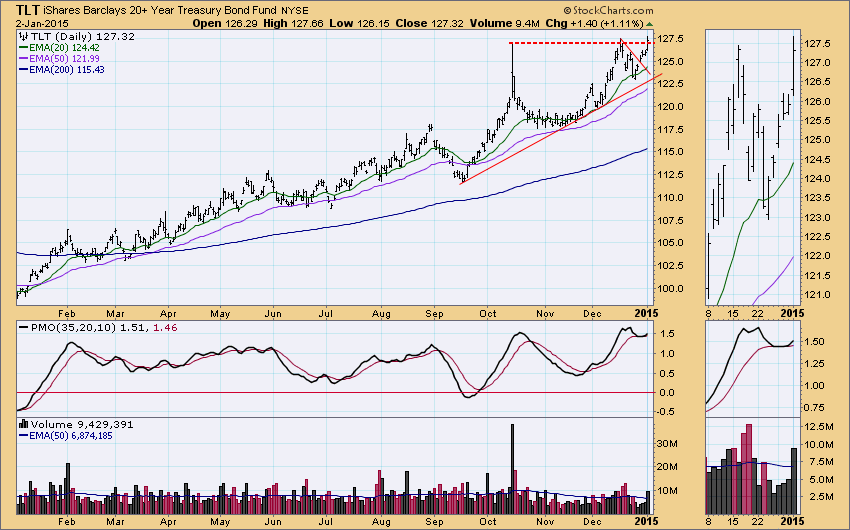Click the 1.50 label in zoomed PMO panel

815,342
